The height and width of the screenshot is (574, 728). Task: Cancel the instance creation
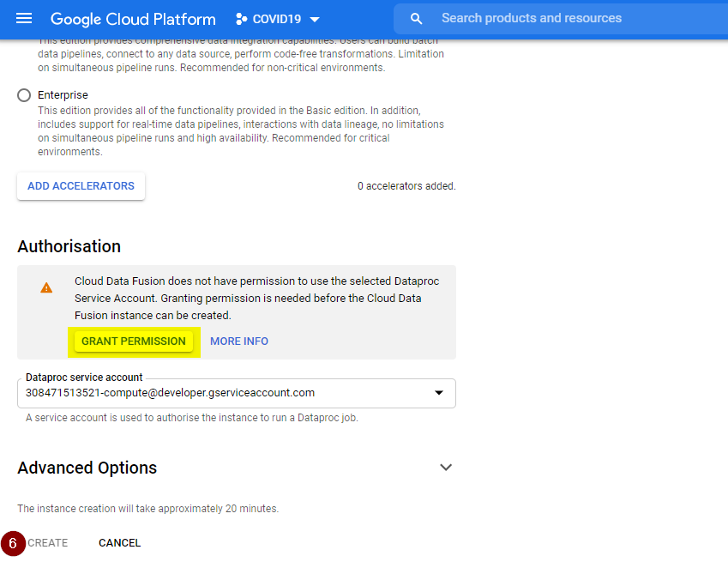point(119,543)
